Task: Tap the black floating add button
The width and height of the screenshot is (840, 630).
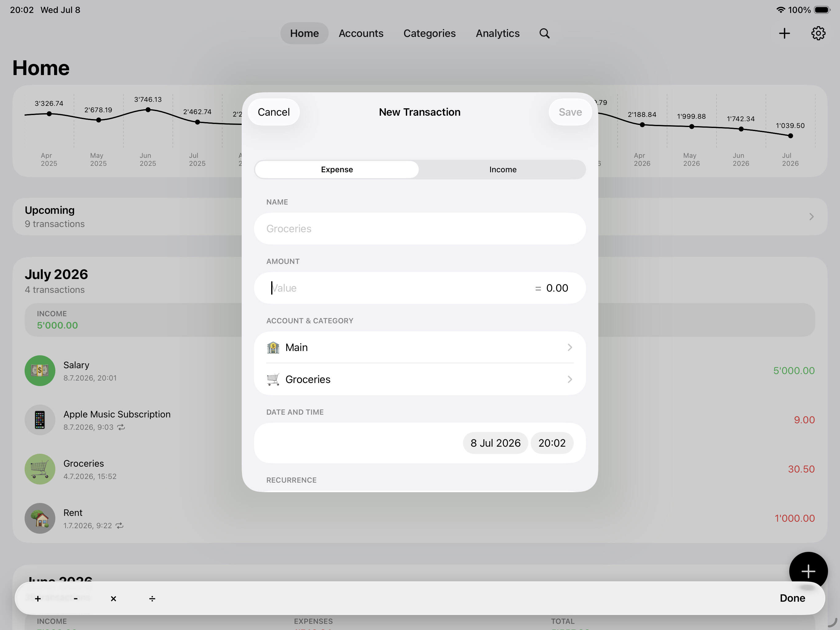Action: pos(808,571)
